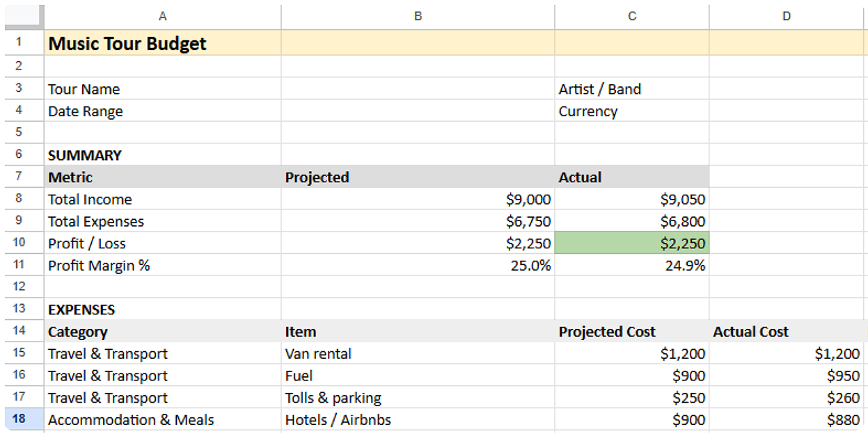868x434 pixels.
Task: Select the row 1 header
Action: tap(19, 42)
